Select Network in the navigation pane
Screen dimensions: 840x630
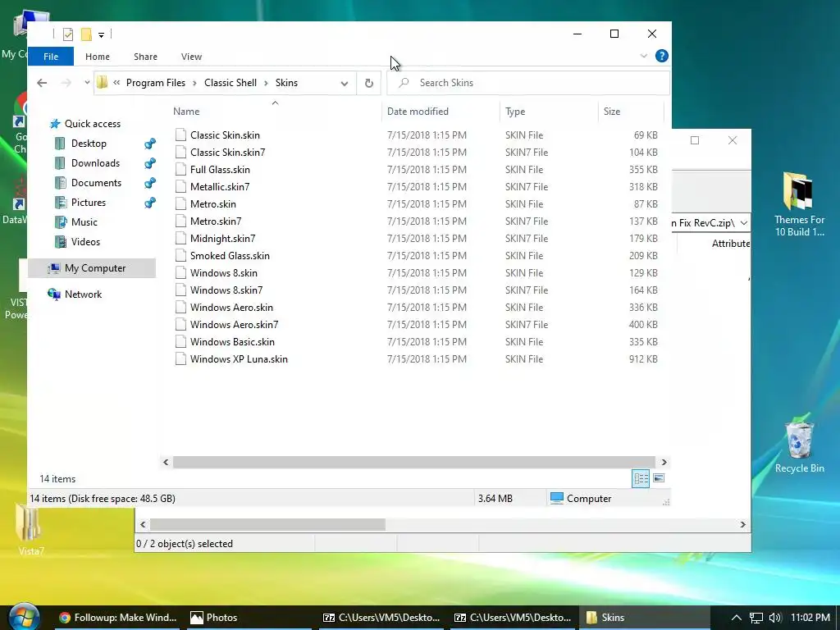coord(75,294)
